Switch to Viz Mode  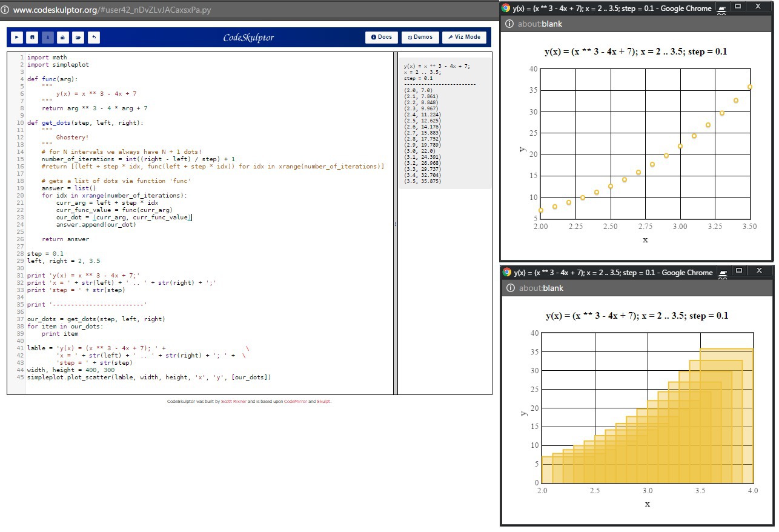(x=464, y=37)
